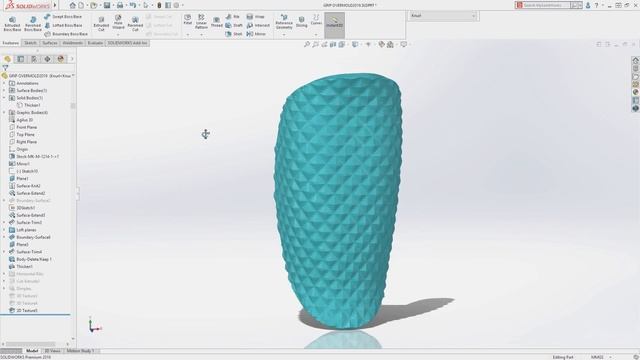Open the FeatureManager design tree tab

click(x=7, y=59)
